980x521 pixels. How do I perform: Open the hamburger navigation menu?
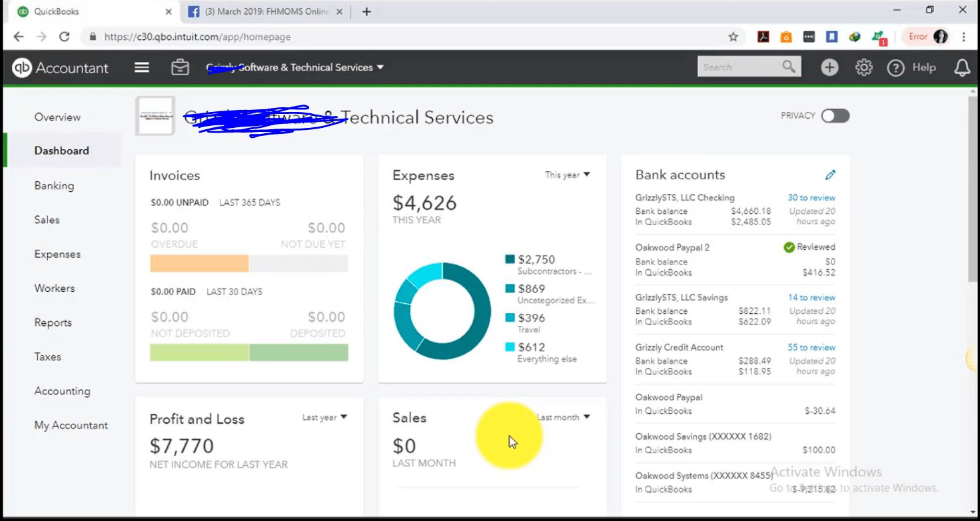point(142,67)
